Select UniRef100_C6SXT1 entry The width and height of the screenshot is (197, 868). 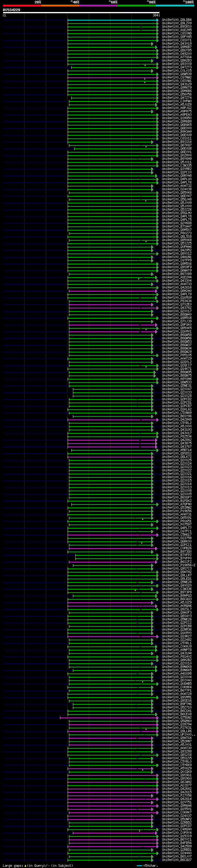[176, 40]
